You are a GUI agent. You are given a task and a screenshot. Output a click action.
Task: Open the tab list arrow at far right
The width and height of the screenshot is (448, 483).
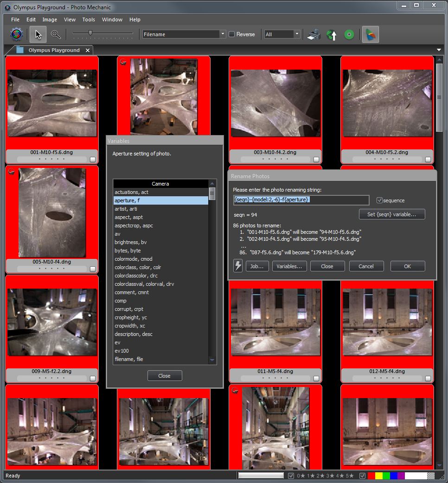[x=439, y=50]
